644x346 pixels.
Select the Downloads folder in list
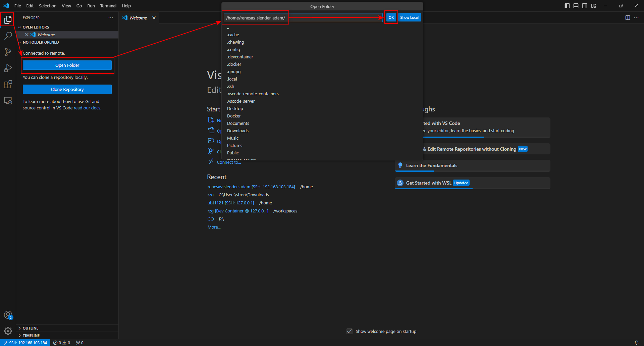(322, 131)
